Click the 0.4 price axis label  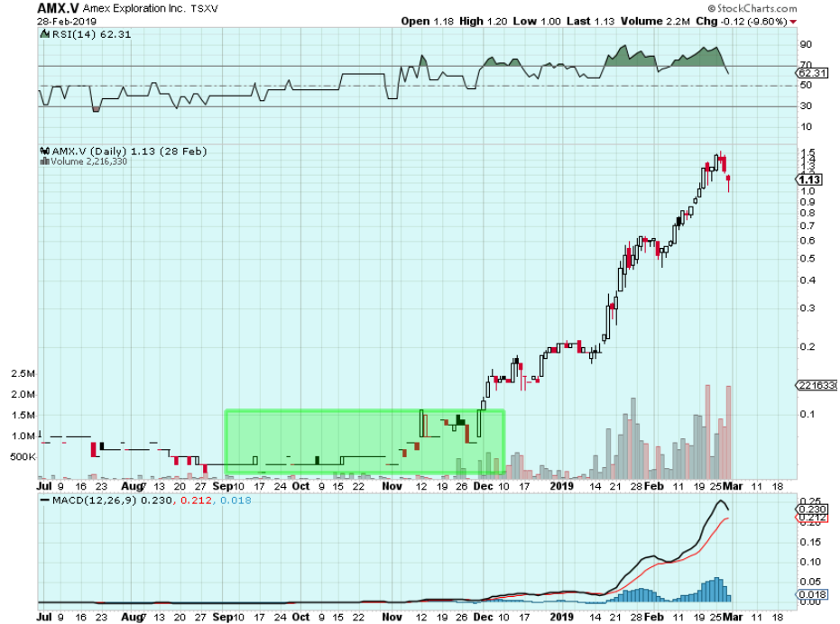click(808, 280)
